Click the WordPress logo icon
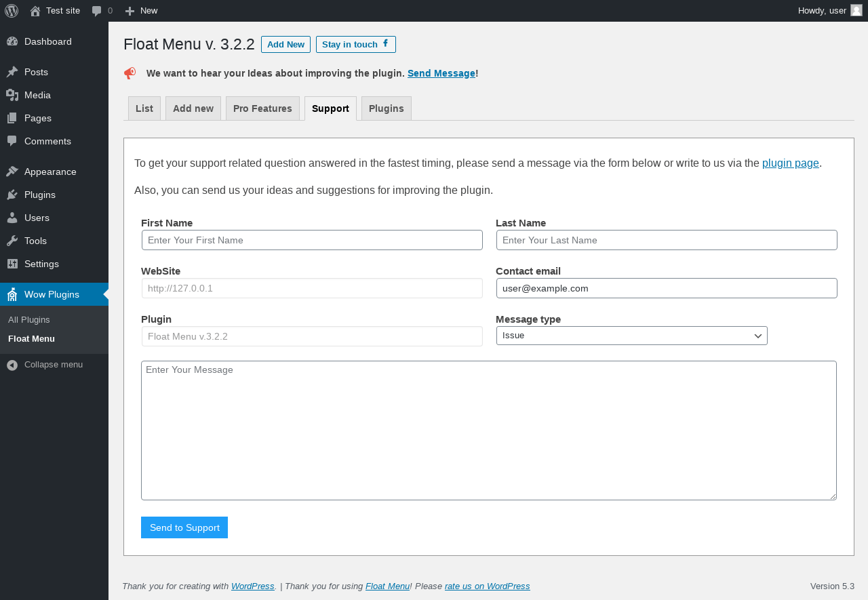Image resolution: width=868 pixels, height=600 pixels. [12, 11]
